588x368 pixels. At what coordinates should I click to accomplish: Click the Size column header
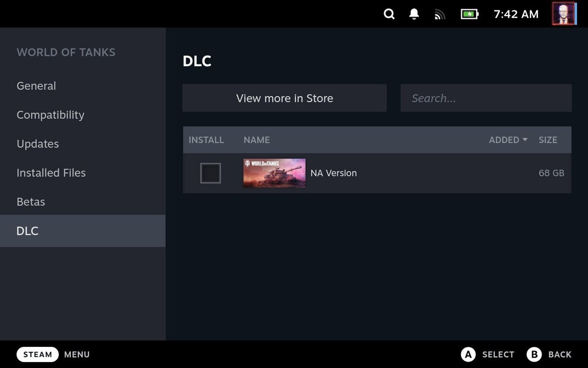tap(548, 140)
